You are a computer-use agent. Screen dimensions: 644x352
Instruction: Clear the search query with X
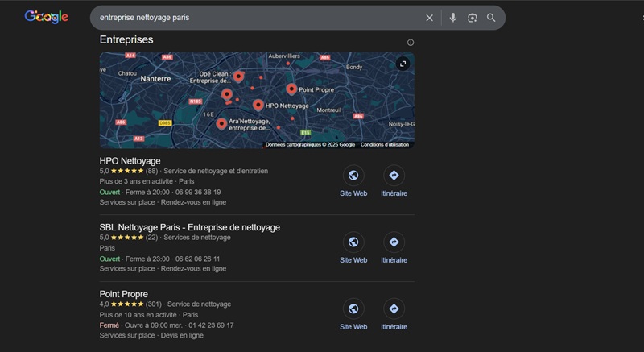tap(429, 18)
